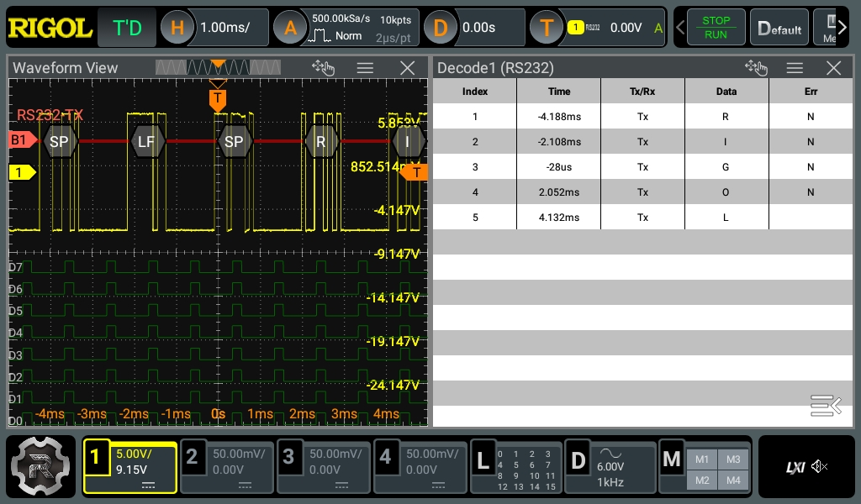Collapse decode list with the lines-arrow icon
The image size is (861, 504).
(826, 406)
